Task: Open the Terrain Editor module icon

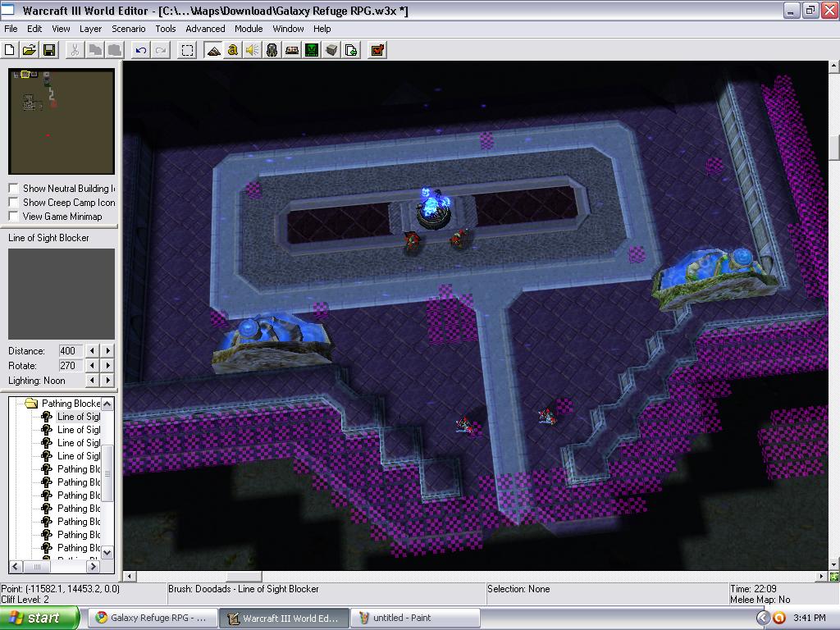Action: click(213, 50)
